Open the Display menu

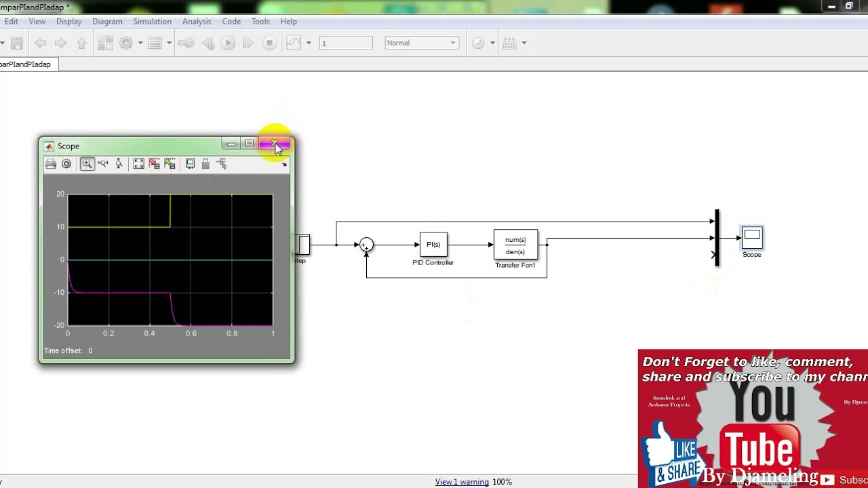click(x=68, y=21)
